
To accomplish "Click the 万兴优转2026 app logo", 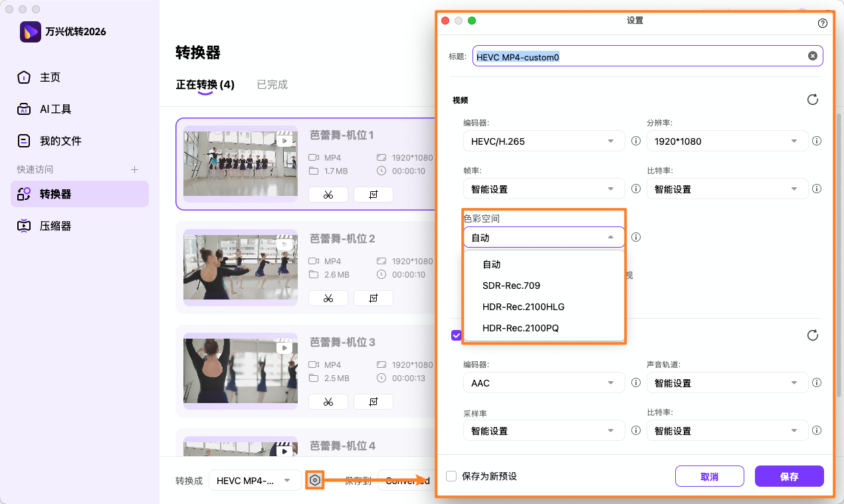I will pos(31,32).
